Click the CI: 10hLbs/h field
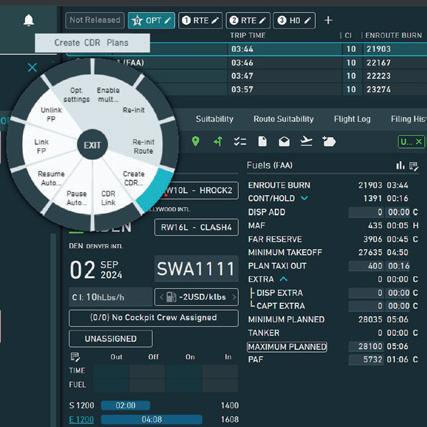427x427 pixels. 110,297
